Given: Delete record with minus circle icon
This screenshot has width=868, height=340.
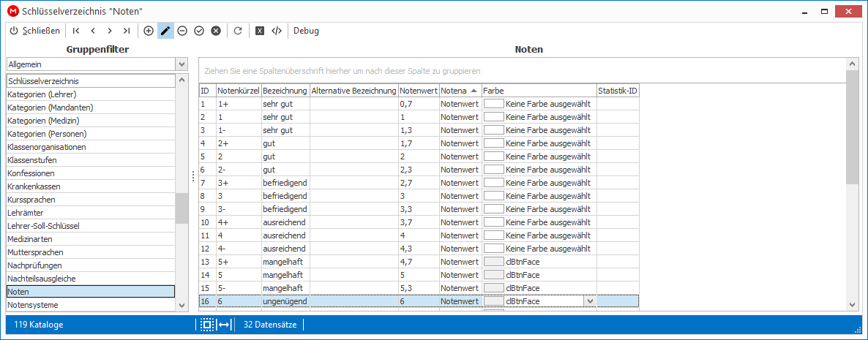Looking at the screenshot, I should coord(182,31).
